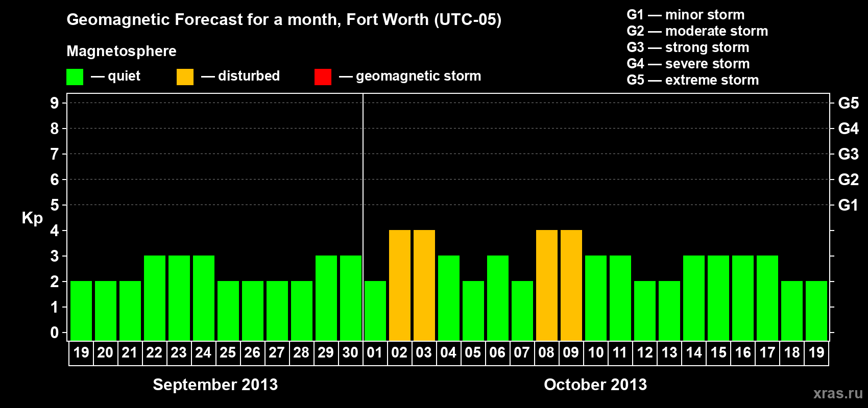Click the red geomagnetic storm legend swatch

point(323,77)
